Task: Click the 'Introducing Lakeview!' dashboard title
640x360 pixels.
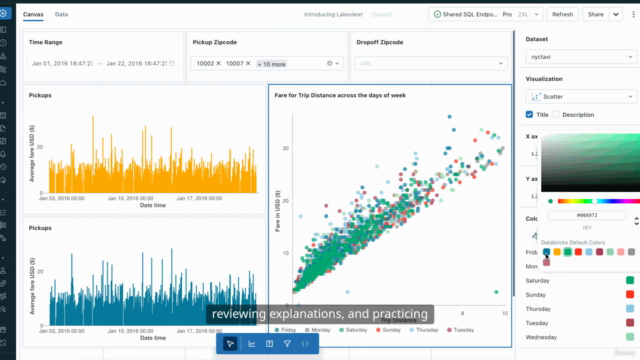Action: pyautogui.click(x=333, y=14)
